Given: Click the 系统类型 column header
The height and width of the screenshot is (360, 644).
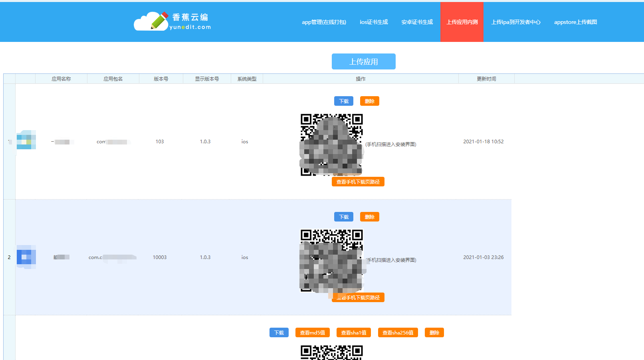Looking at the screenshot, I should point(247,79).
